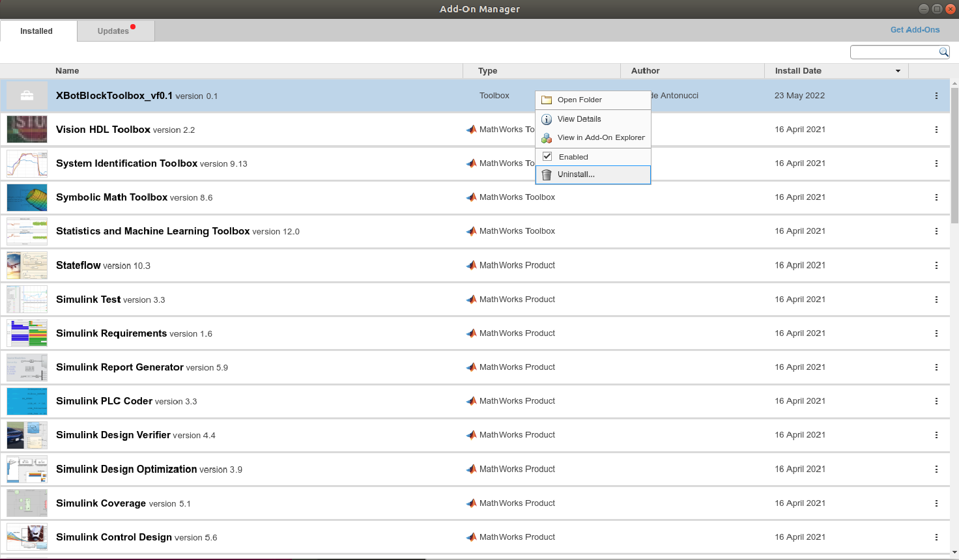
Task: Open options menu for XBotBlockToolbox_vf0.1 row
Action: [x=936, y=96]
